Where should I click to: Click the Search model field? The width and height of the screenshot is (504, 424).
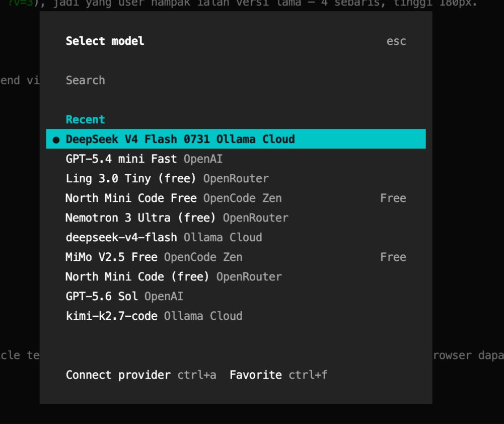pos(236,81)
